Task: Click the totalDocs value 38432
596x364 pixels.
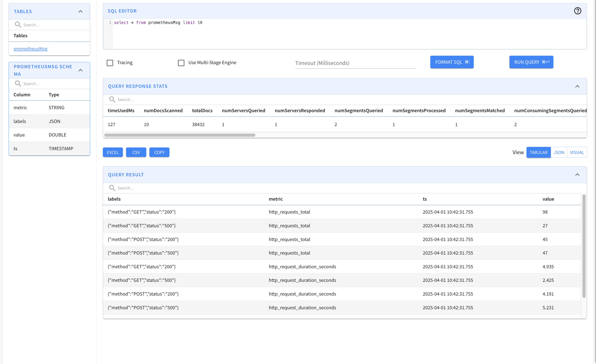Action: 198,125
